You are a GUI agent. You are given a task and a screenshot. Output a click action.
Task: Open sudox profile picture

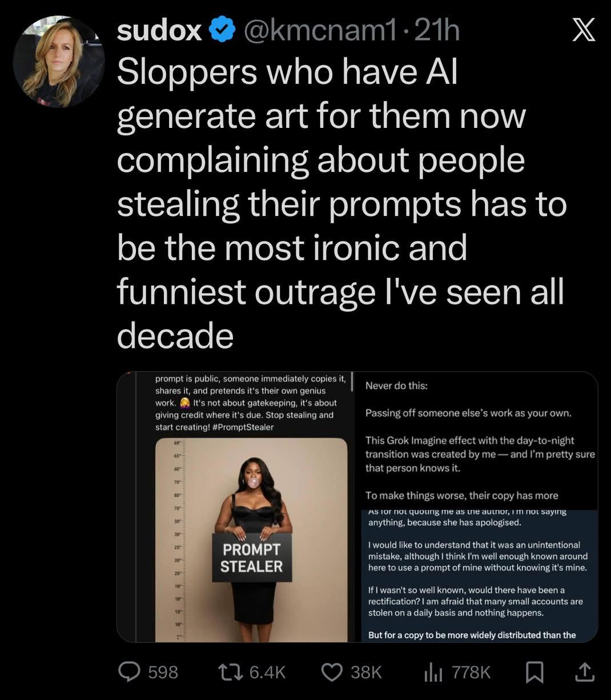(59, 62)
